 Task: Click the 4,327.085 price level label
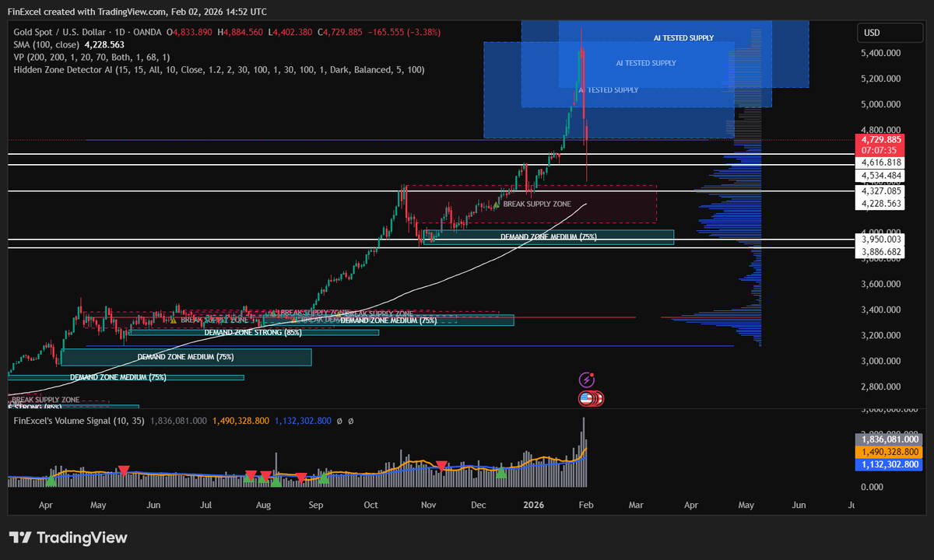(x=882, y=191)
